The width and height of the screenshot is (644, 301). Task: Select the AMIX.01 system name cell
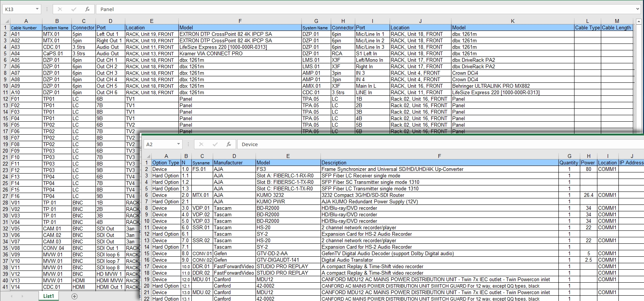(x=316, y=86)
